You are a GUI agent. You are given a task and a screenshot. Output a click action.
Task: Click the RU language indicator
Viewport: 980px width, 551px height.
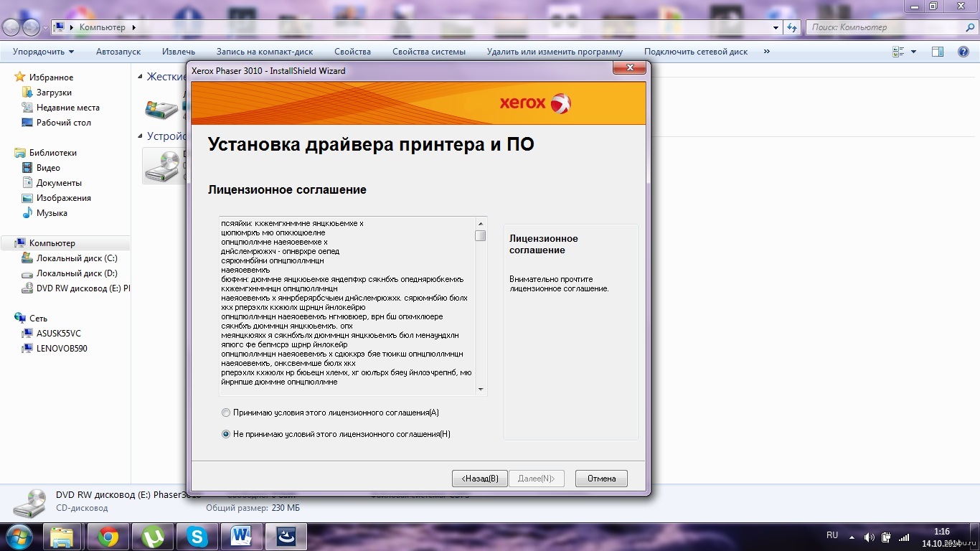coord(832,535)
